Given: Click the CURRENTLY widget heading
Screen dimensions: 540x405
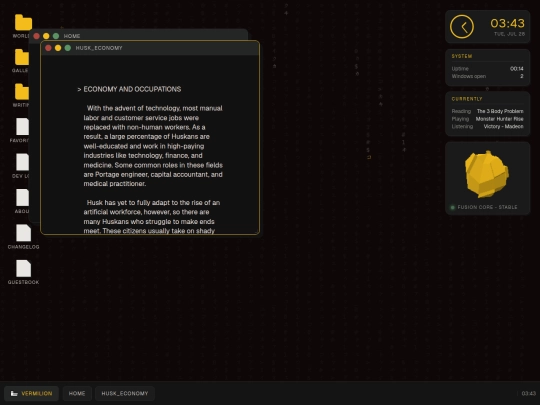Looking at the screenshot, I should (467, 99).
